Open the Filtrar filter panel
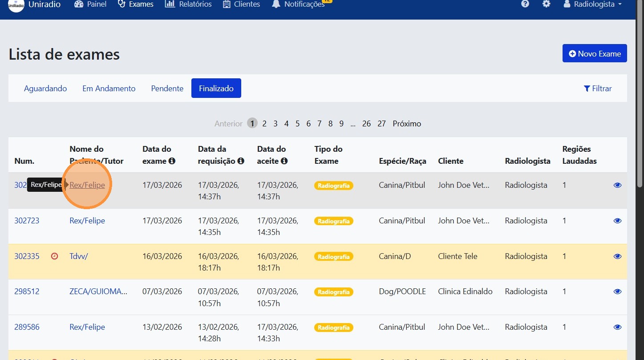This screenshot has height=360, width=644. 598,89
